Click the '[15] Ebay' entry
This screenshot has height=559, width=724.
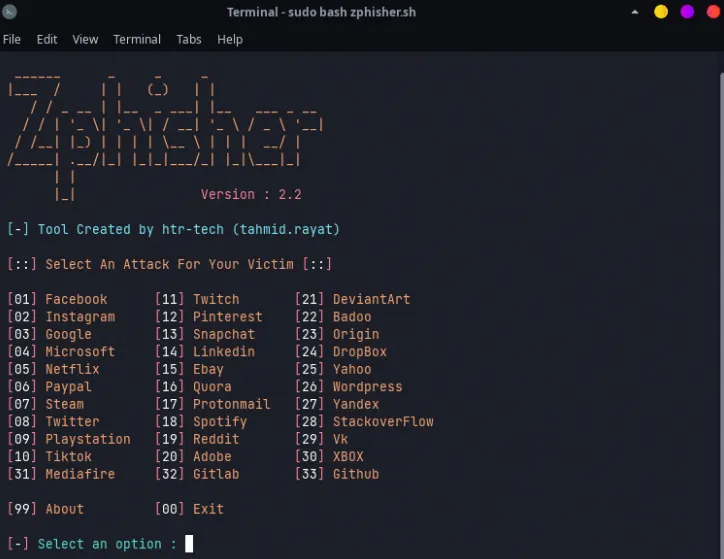coord(189,369)
